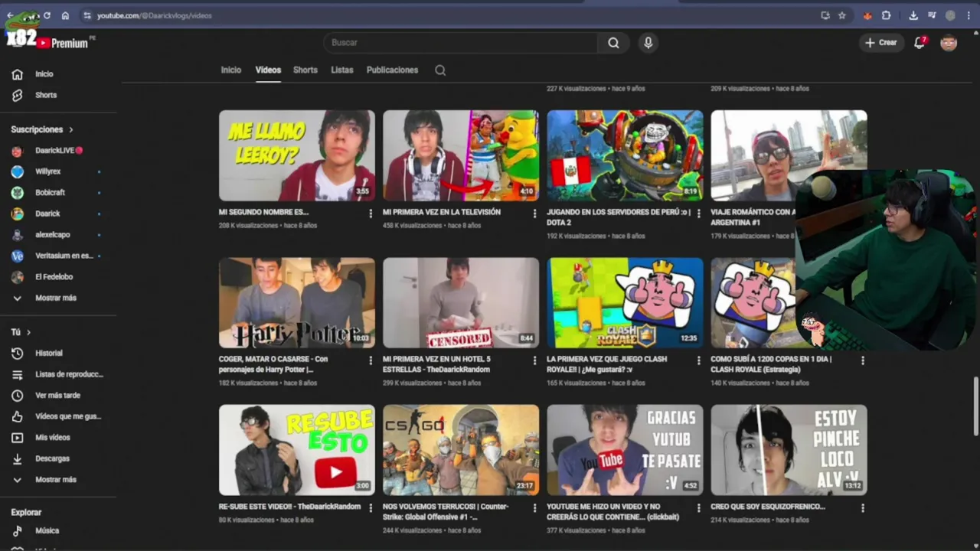Open the Publicaciones channel tab
The height and width of the screenshot is (551, 980).
(392, 70)
